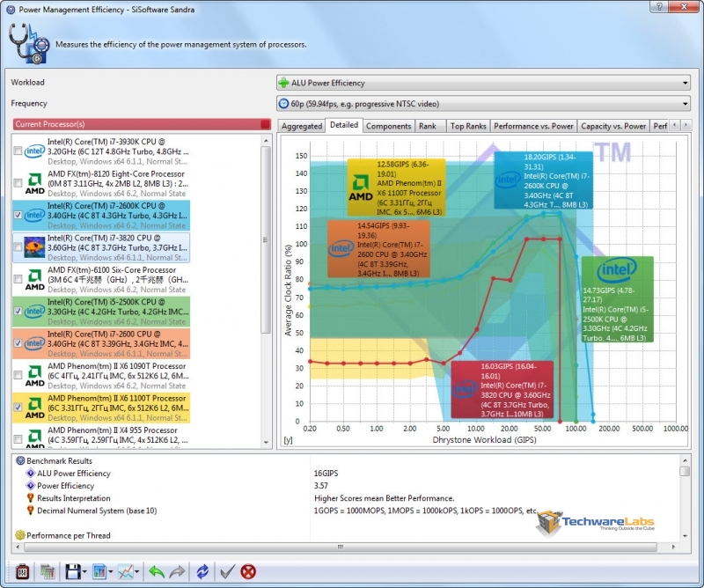Screen dimensions: 704x588
Task: Expand the save icon's dropdown arrow
Action: click(84, 572)
